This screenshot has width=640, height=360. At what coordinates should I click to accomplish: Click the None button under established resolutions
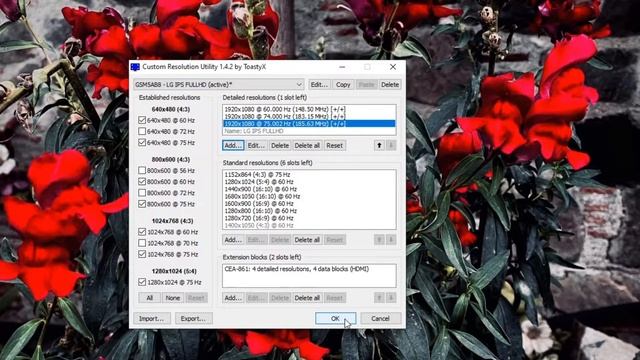point(173,298)
